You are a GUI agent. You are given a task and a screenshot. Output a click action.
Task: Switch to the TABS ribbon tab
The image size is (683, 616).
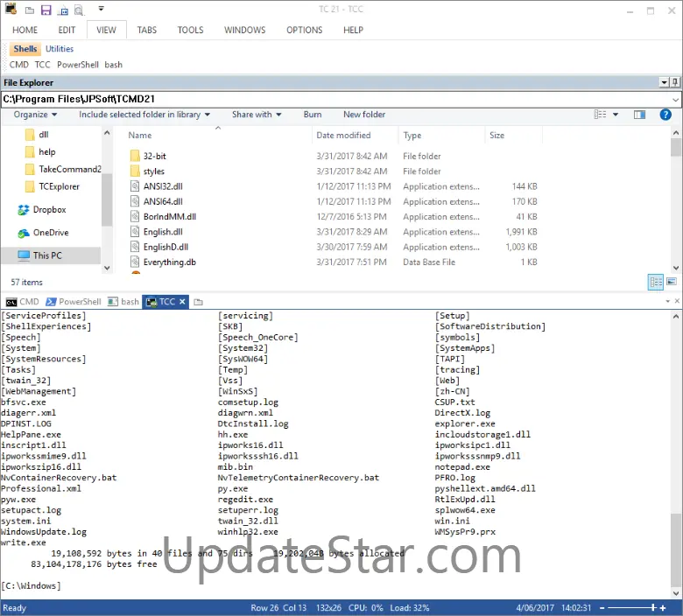tap(147, 30)
